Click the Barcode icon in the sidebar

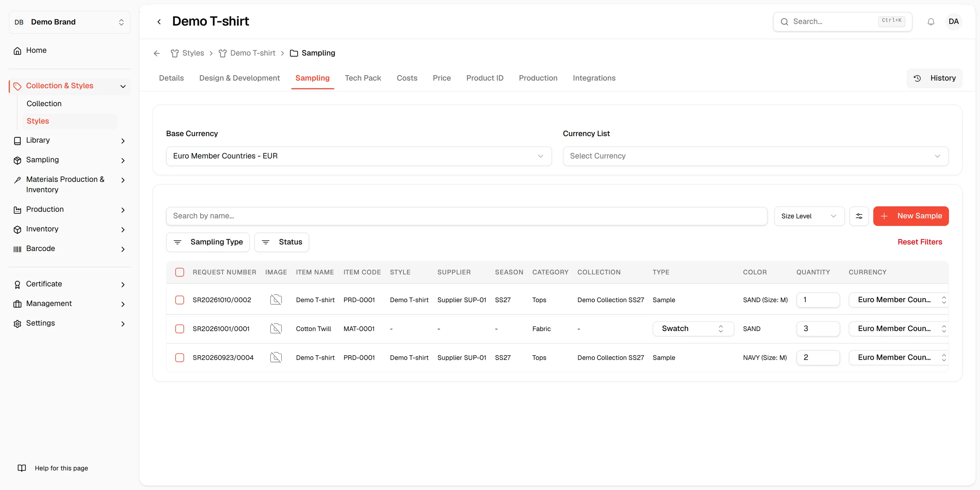[17, 249]
